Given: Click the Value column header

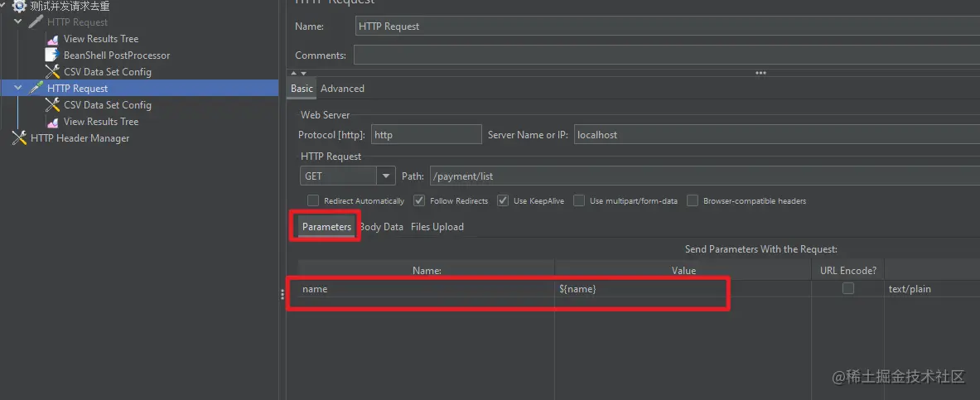Looking at the screenshot, I should coord(683,271).
